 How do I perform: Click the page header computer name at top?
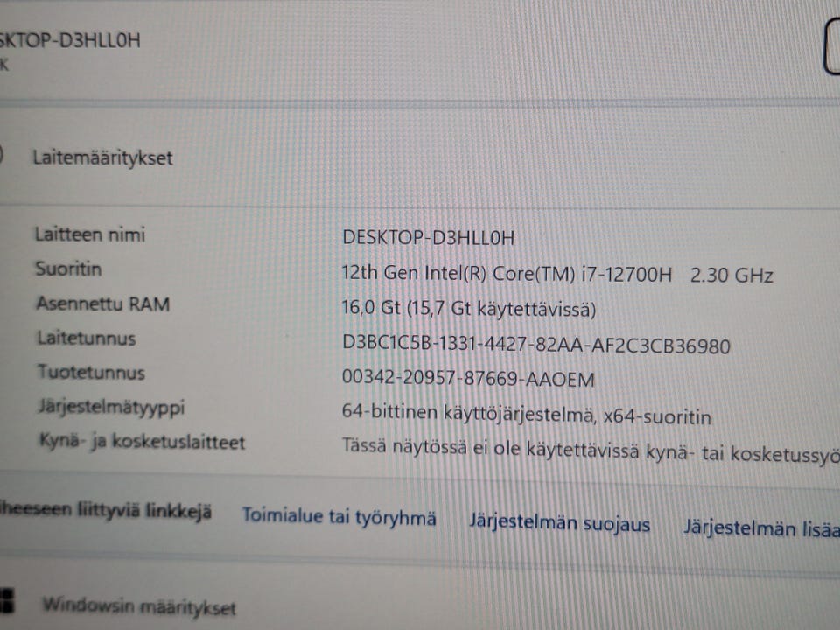(x=70, y=40)
